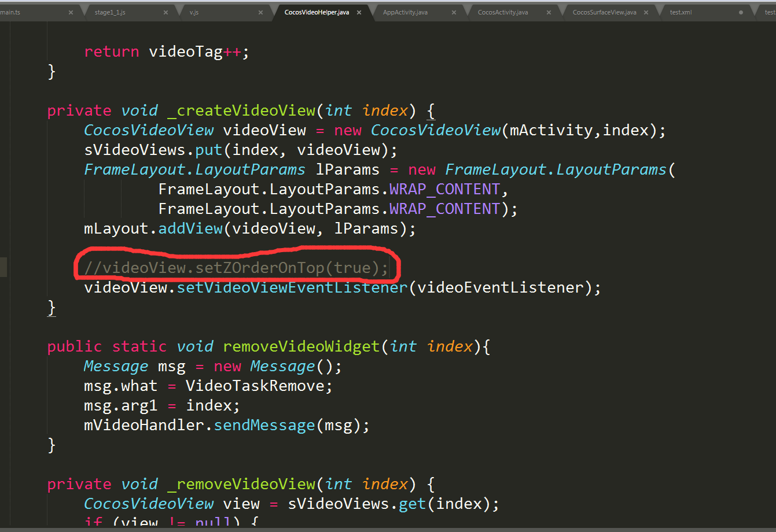This screenshot has height=532, width=776.
Task: Click 'mLayout' before addView
Action: (116, 228)
